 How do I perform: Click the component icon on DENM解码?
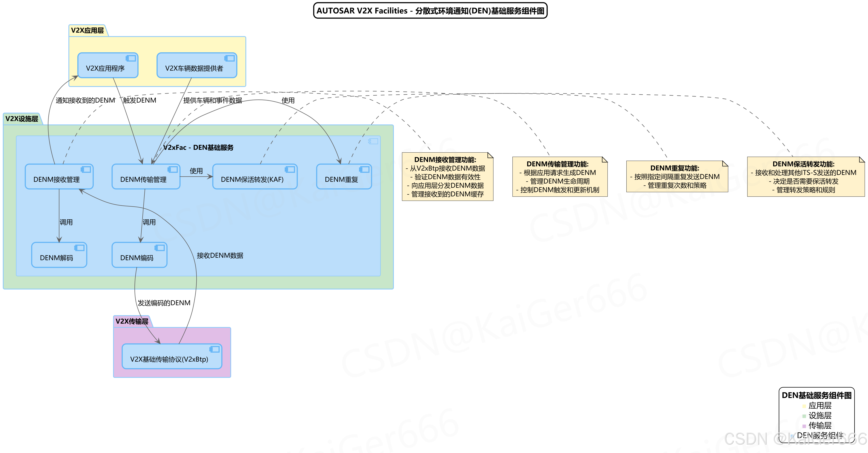(79, 248)
